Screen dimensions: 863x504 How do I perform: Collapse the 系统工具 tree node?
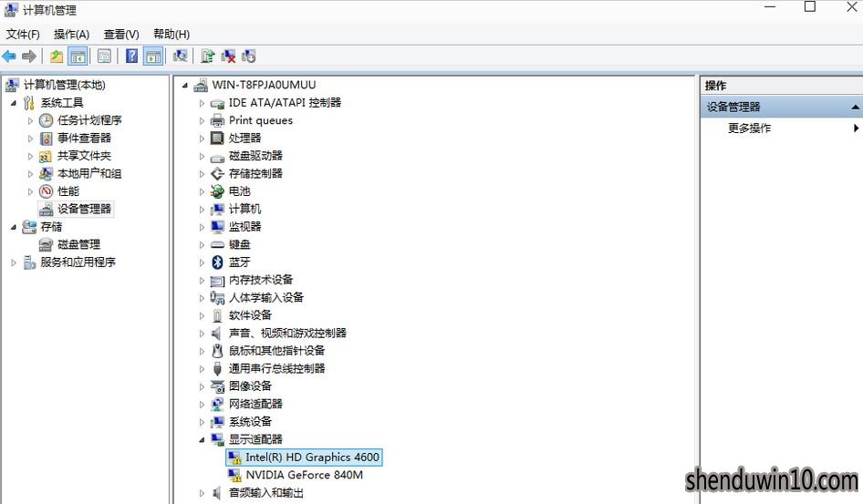[x=14, y=103]
